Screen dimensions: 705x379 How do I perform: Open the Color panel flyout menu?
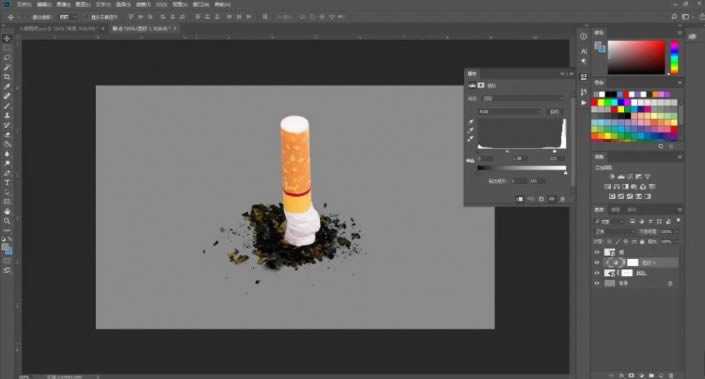[679, 33]
